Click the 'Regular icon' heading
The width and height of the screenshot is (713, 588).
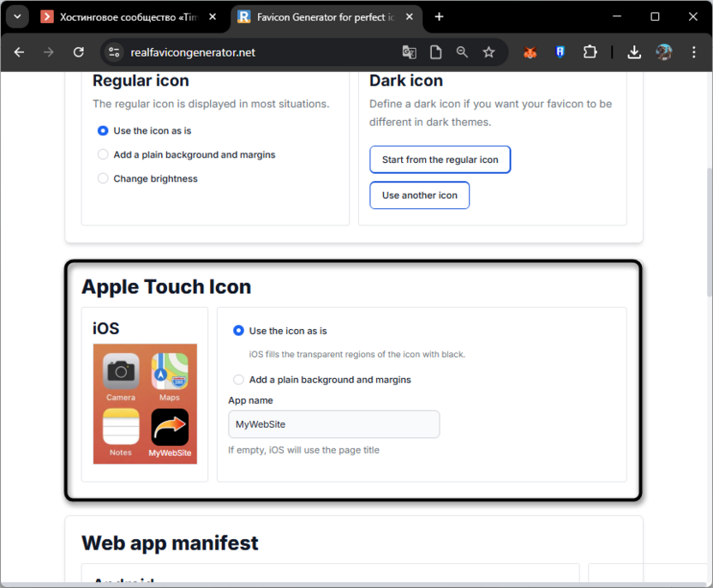(x=141, y=81)
